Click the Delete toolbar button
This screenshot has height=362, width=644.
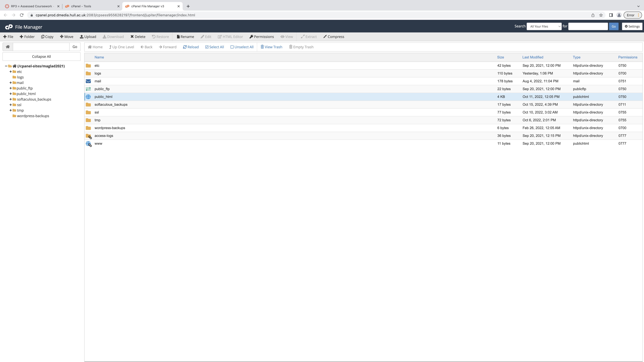(x=138, y=37)
